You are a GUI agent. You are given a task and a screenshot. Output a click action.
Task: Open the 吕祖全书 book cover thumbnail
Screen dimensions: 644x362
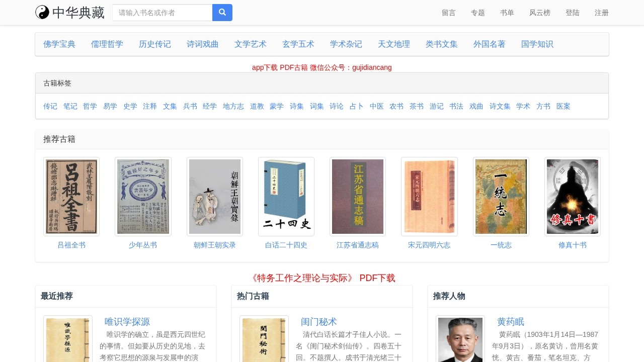tap(71, 196)
